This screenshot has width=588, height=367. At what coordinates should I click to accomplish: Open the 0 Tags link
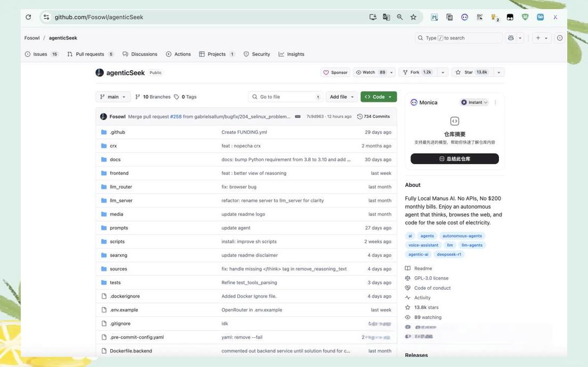pos(186,97)
